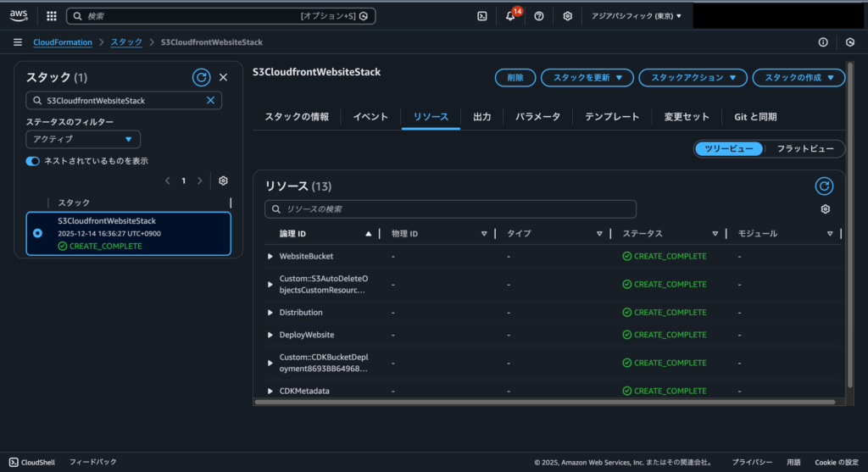Viewport: 868px width, 472px height.
Task: Refresh the stacks list panel
Action: click(x=201, y=77)
